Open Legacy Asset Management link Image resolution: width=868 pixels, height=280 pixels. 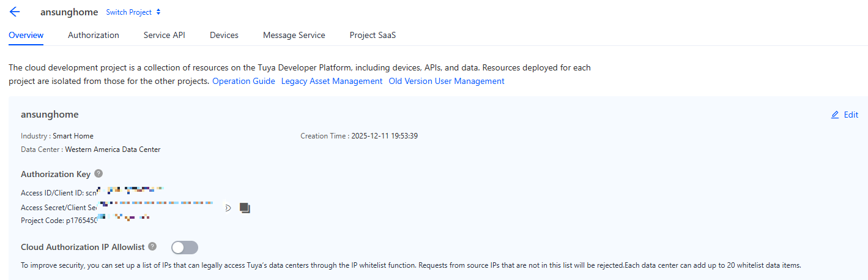click(x=332, y=81)
